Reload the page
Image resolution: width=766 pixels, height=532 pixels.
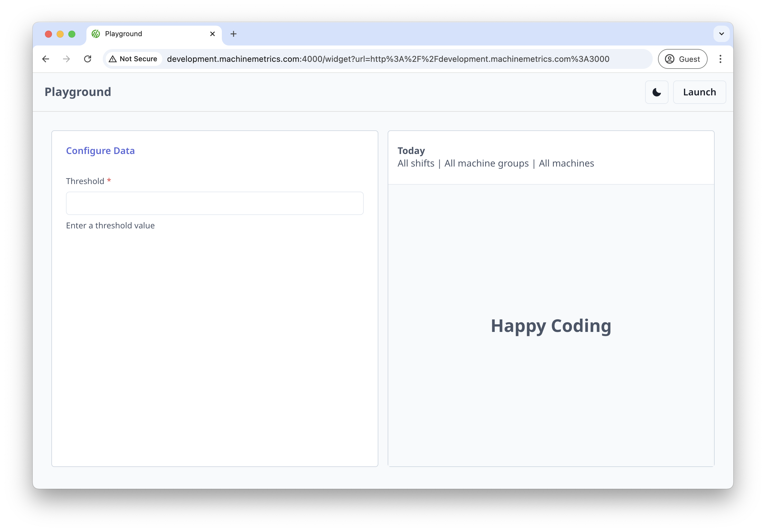click(x=87, y=59)
